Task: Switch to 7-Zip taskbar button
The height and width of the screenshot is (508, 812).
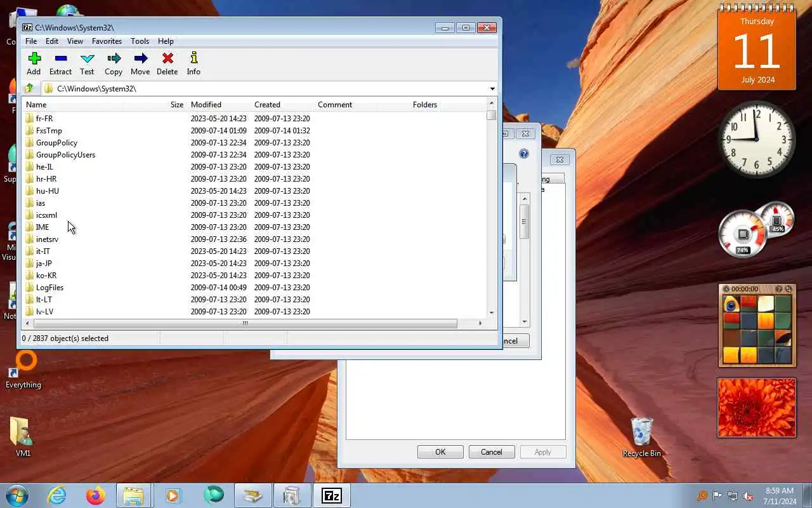Action: (332, 495)
